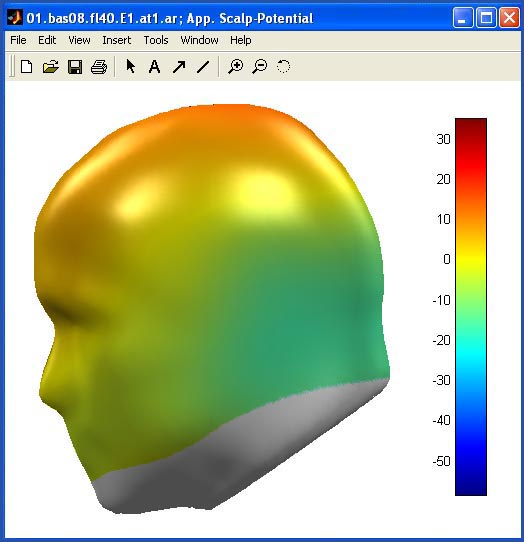This screenshot has width=524, height=542.
Task: Expand the Insert menu
Action: (116, 40)
